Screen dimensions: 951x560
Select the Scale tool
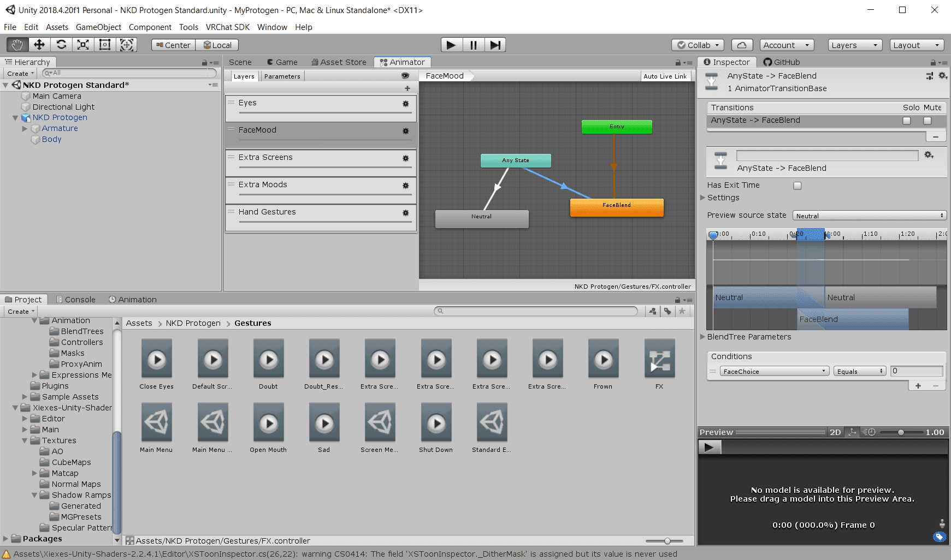82,45
